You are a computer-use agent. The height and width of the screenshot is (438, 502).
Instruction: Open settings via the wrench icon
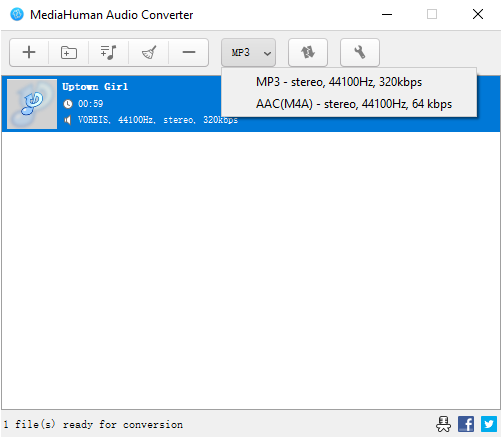click(360, 52)
